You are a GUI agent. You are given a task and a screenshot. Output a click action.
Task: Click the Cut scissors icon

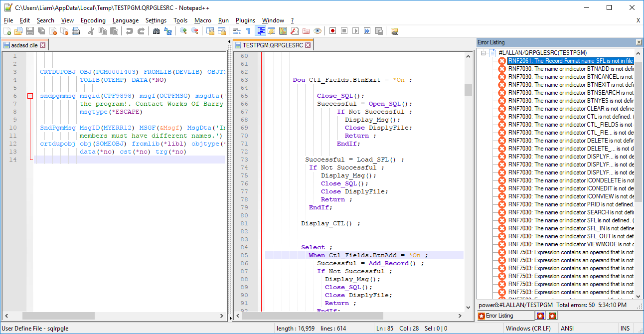tap(91, 31)
